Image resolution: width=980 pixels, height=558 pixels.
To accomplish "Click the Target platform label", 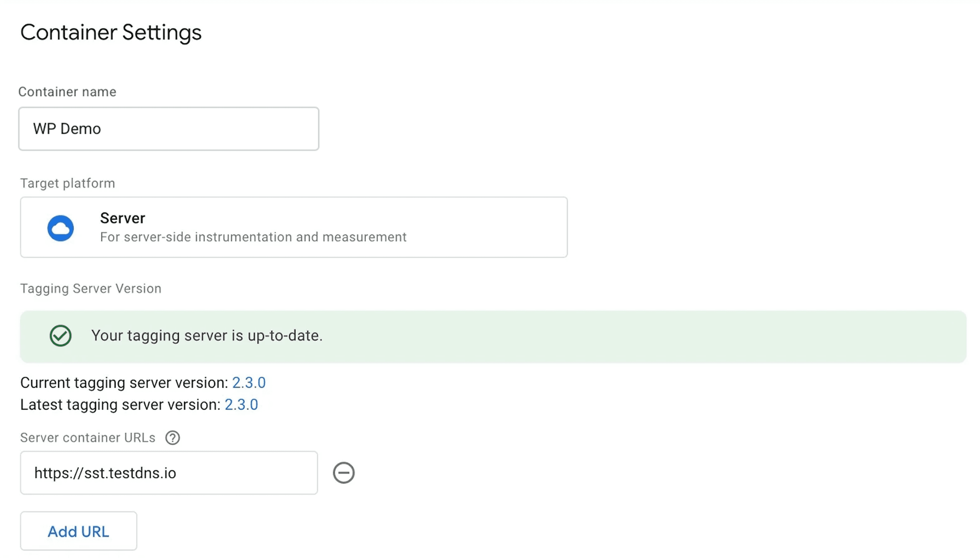I will coord(67,183).
